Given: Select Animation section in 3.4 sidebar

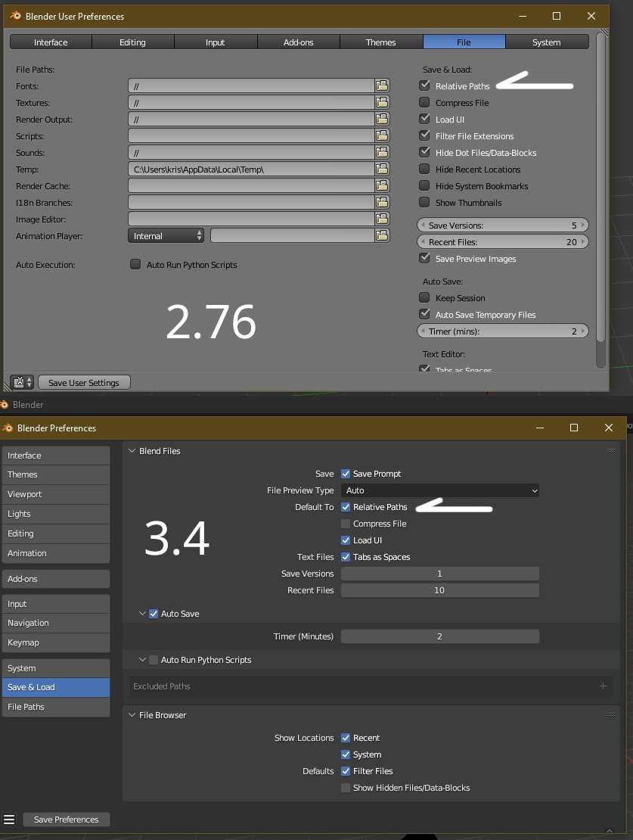Looking at the screenshot, I should pos(56,553).
